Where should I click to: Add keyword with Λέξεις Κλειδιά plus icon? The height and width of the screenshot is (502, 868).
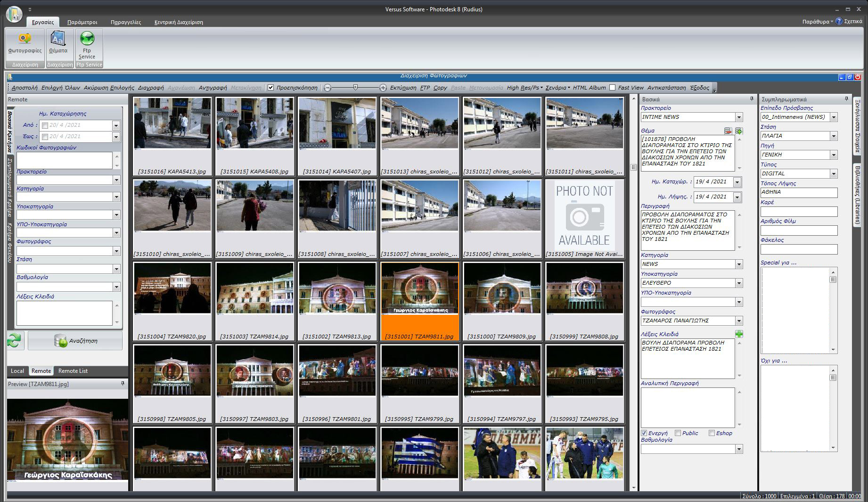(739, 334)
